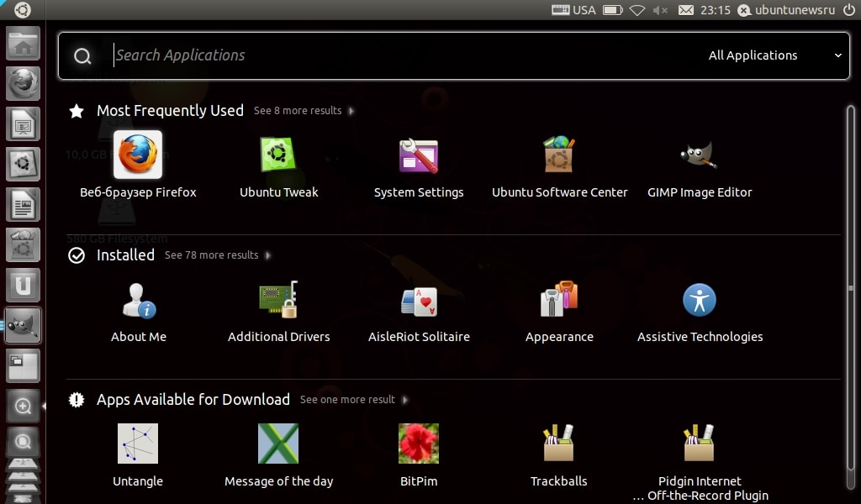Select Trackballs app for download

[559, 454]
